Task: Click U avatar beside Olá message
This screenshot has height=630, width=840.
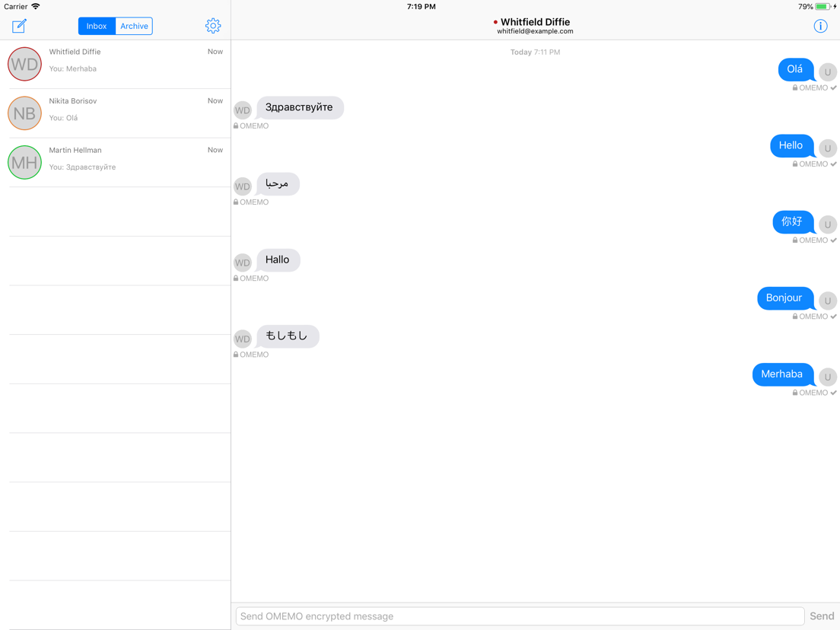Action: pos(828,72)
